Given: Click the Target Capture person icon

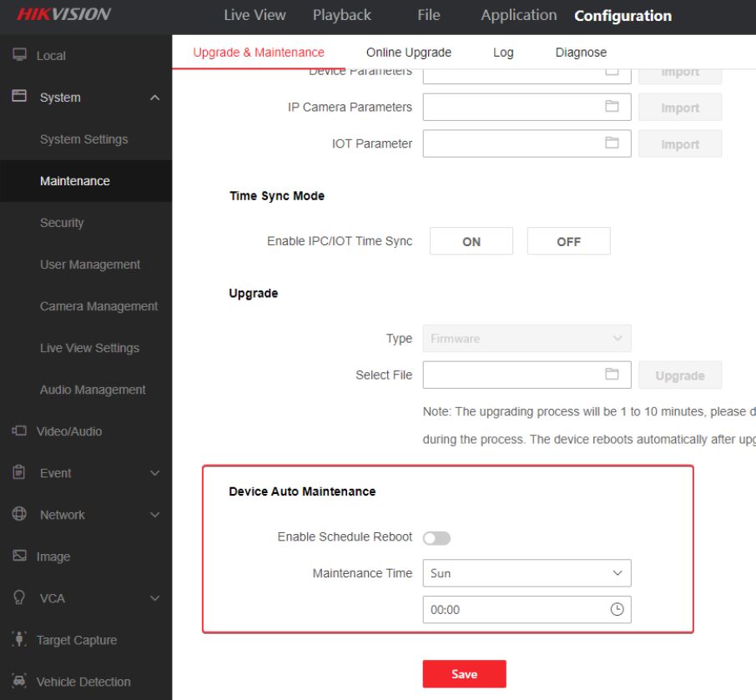Looking at the screenshot, I should [19, 639].
